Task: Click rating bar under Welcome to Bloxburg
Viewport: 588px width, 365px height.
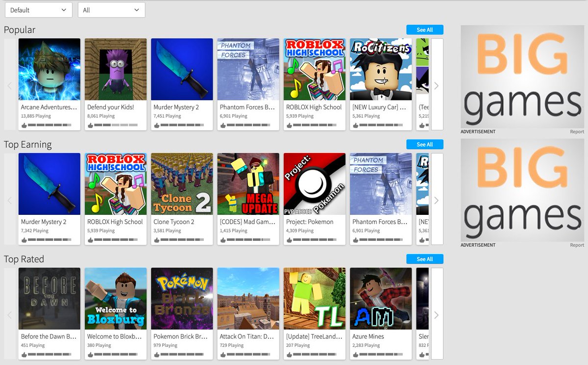Action: 116,355
